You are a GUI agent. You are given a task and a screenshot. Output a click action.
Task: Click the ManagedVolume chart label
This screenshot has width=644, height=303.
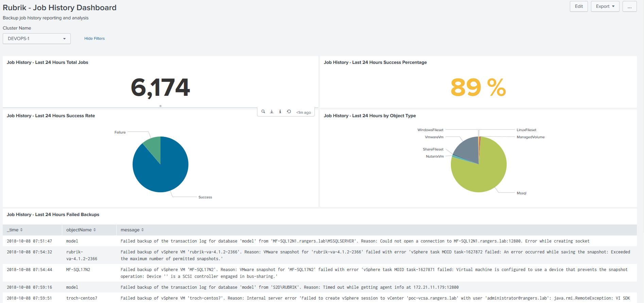pos(530,137)
